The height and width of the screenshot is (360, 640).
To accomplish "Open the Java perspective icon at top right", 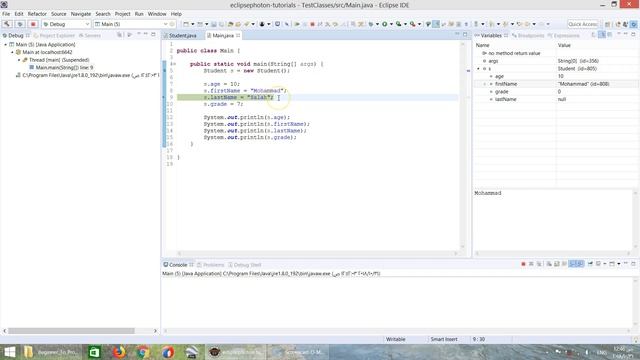I will tap(625, 24).
